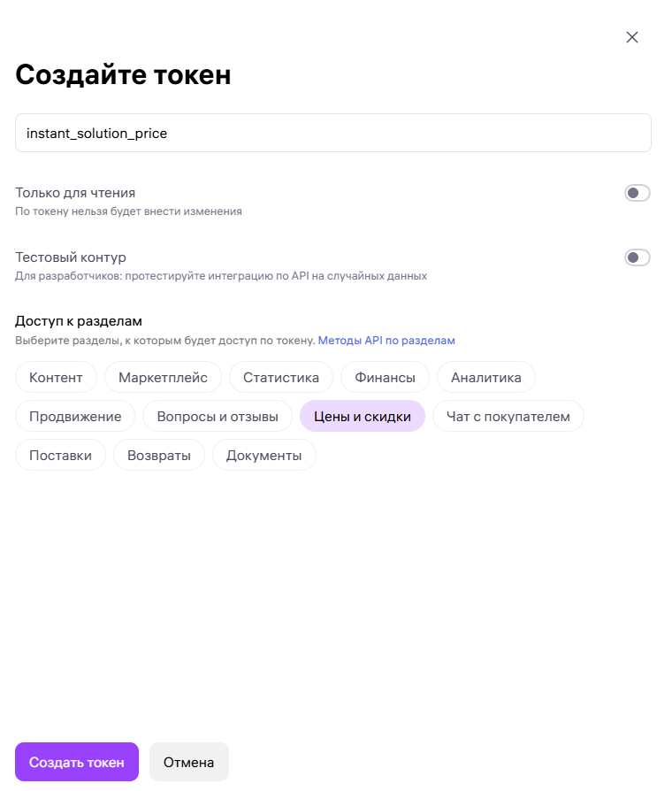Viewport: 672px width, 791px height.
Task: Enable the 'Тестовый контур' switch
Action: coord(637,257)
